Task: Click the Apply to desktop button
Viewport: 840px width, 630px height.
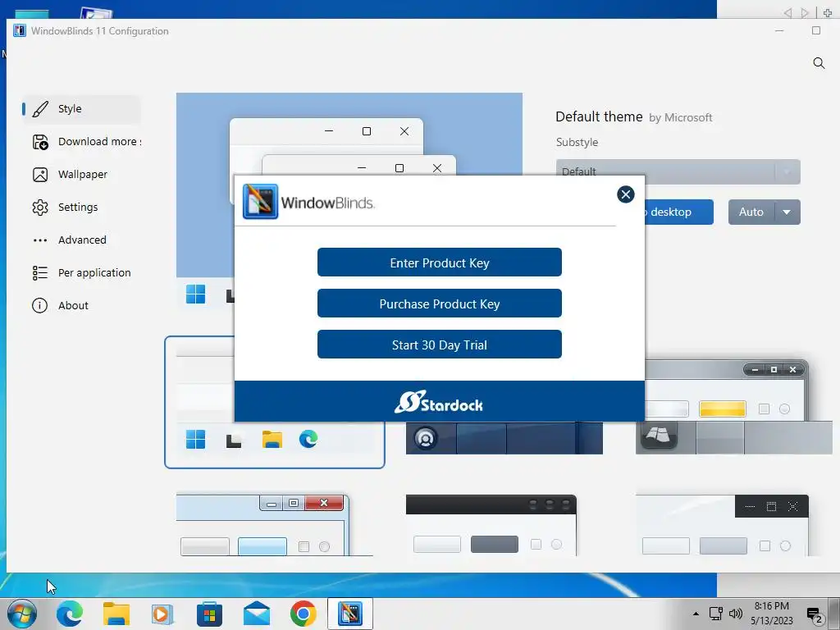Action: coord(678,212)
